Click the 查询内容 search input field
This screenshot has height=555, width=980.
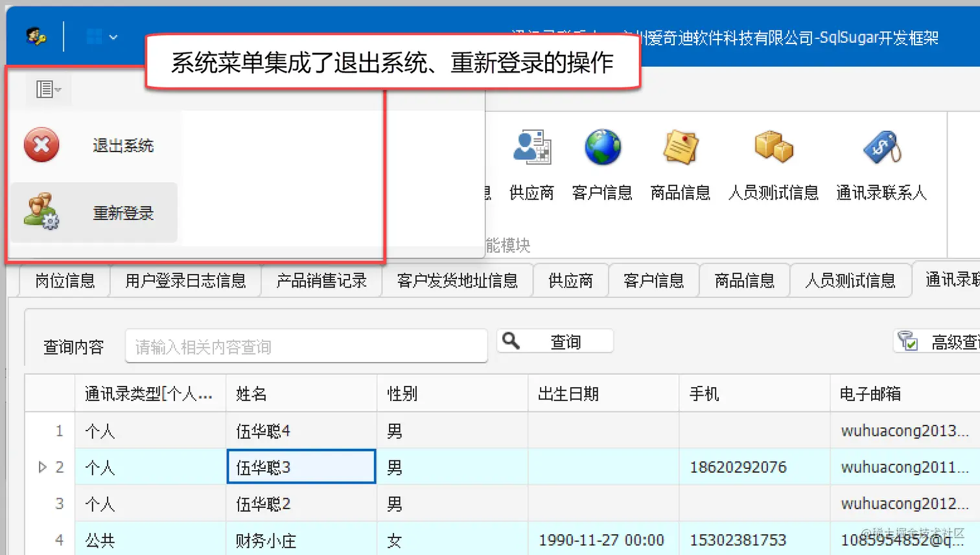coord(307,346)
